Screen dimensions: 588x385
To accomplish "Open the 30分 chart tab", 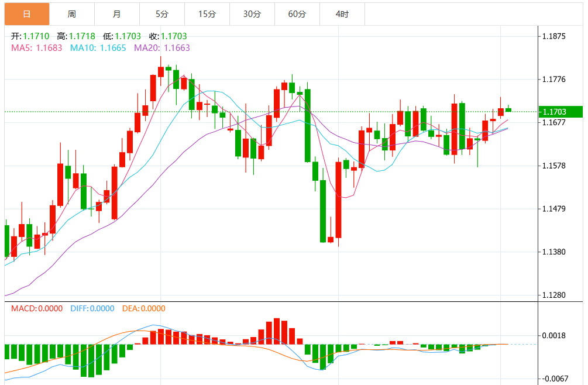I will (252, 14).
